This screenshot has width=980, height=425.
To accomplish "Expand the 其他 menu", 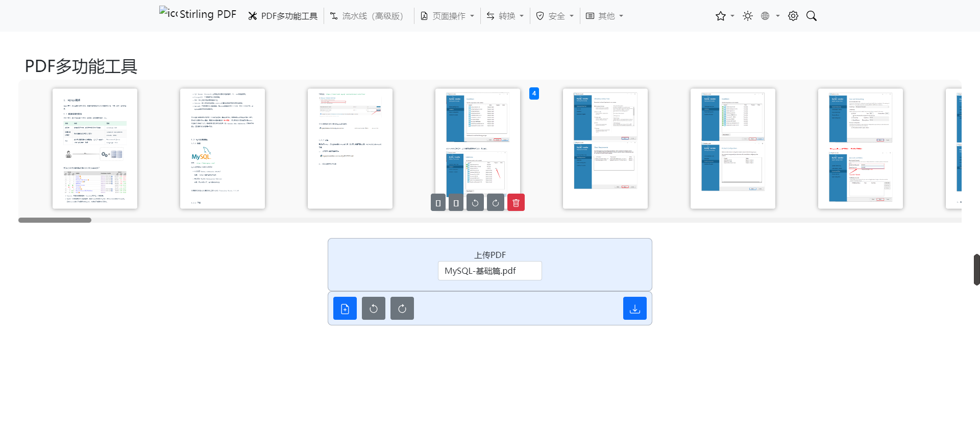I will (x=604, y=16).
